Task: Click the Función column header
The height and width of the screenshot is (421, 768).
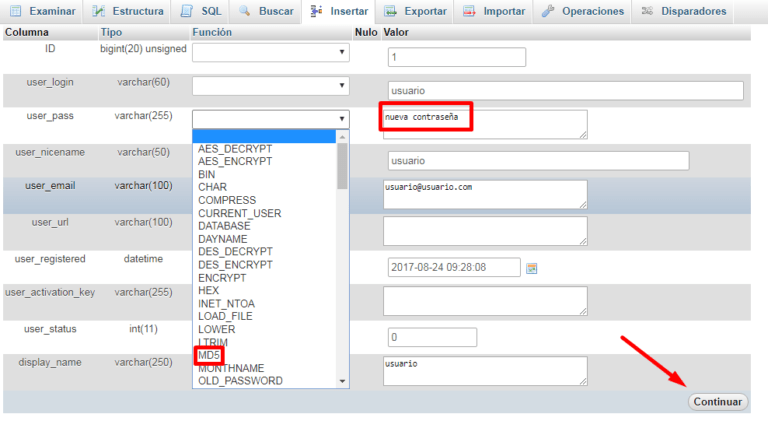Action: tap(212, 32)
